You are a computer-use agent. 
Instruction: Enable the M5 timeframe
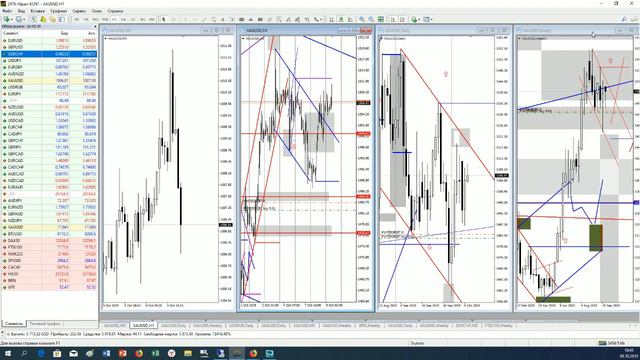click(x=86, y=19)
